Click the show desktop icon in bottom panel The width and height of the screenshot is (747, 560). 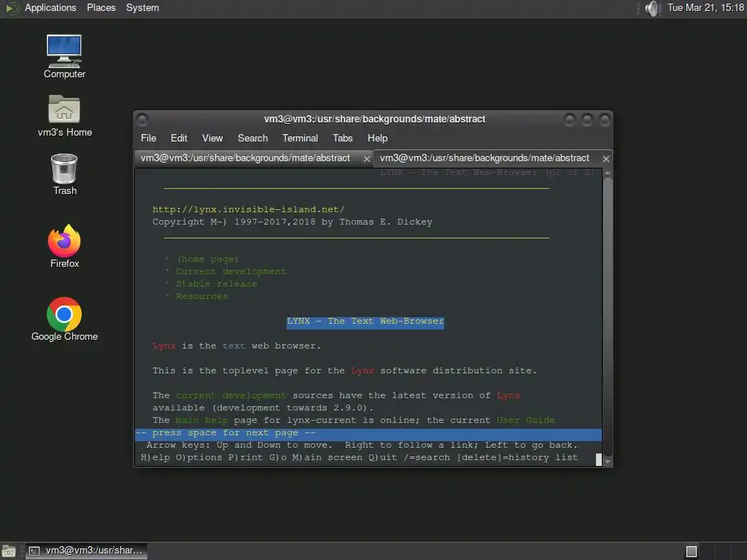click(x=9, y=551)
